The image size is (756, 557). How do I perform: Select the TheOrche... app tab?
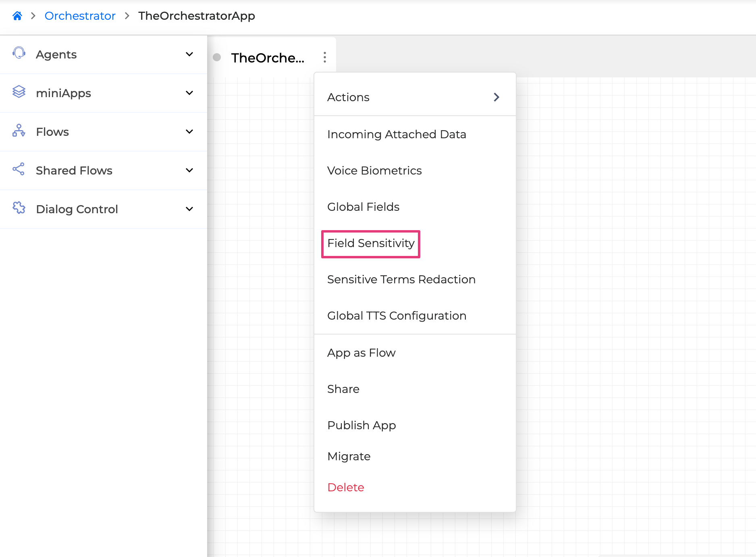click(x=268, y=58)
